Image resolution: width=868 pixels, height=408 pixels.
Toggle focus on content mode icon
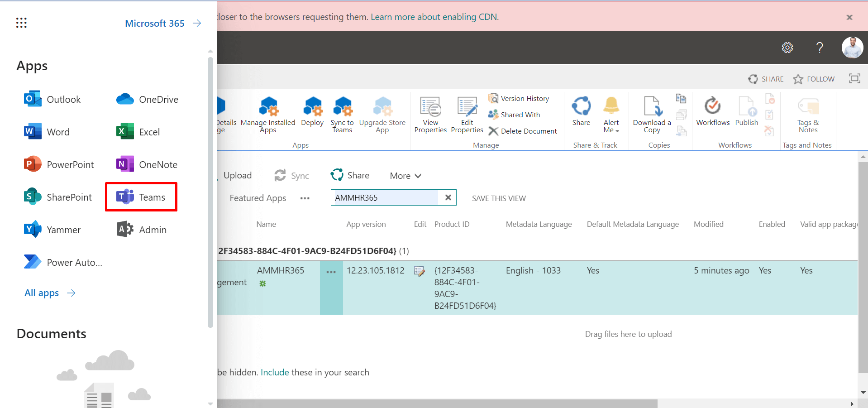[x=854, y=78]
